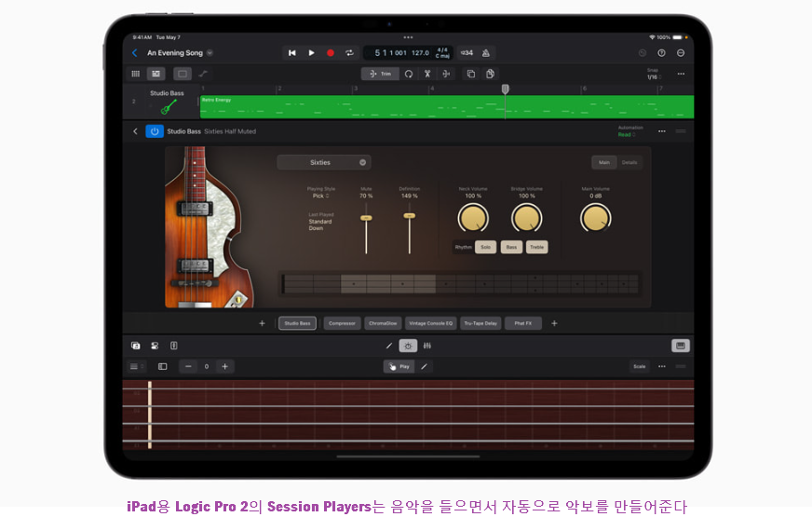Toggle the blue Studio Bass power button
The image size is (812, 517).
pyautogui.click(x=155, y=131)
